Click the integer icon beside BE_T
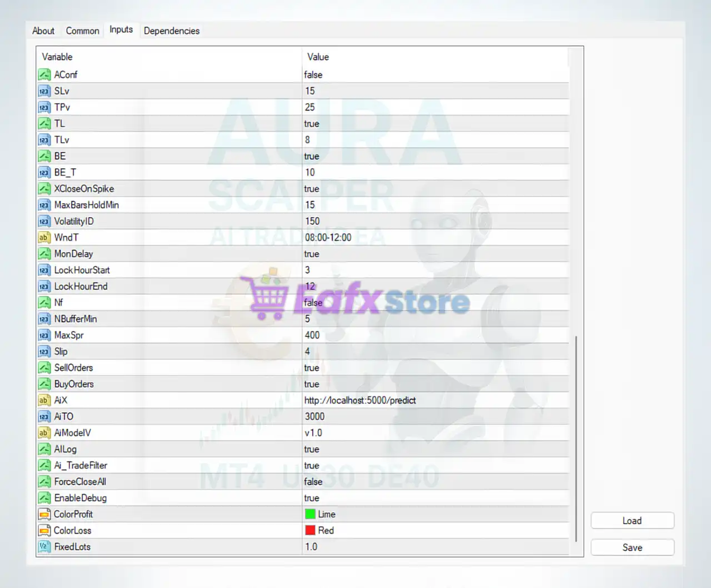711x588 pixels. pos(44,172)
